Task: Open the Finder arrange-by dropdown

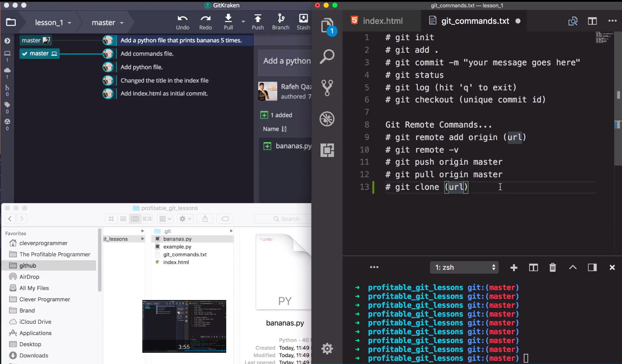Action: coord(165,219)
